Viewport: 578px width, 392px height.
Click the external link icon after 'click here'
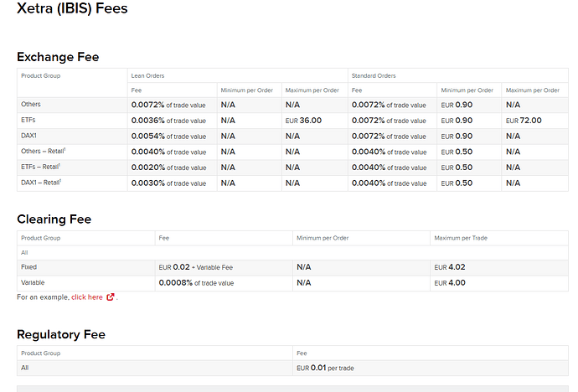click(x=111, y=297)
